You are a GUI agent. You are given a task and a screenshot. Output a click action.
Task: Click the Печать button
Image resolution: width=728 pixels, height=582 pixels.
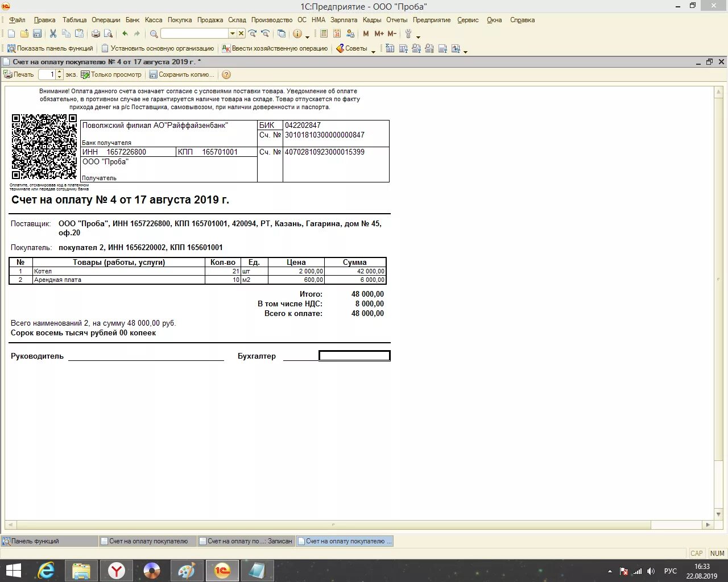pos(19,74)
